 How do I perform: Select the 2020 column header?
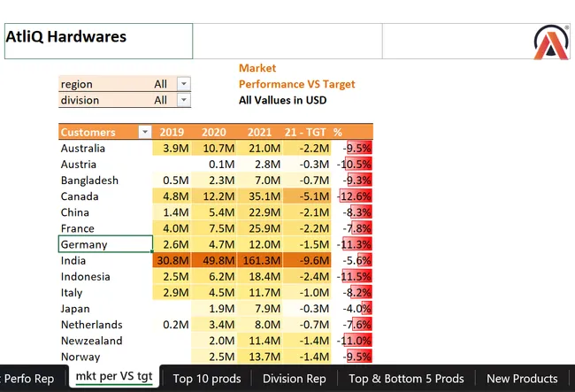click(214, 132)
